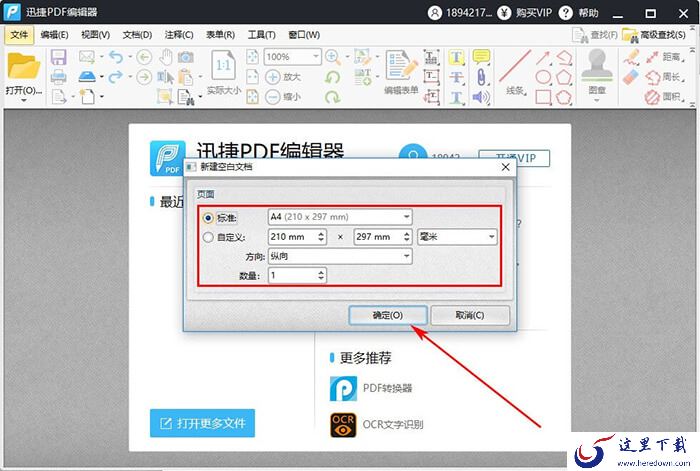Select the rectangle shape tool
This screenshot has height=471, width=700.
[x=543, y=97]
